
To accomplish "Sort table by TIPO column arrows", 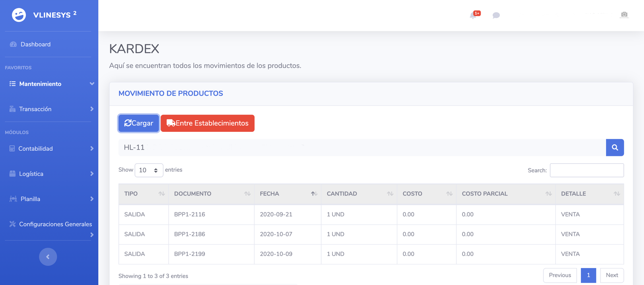I will (161, 194).
